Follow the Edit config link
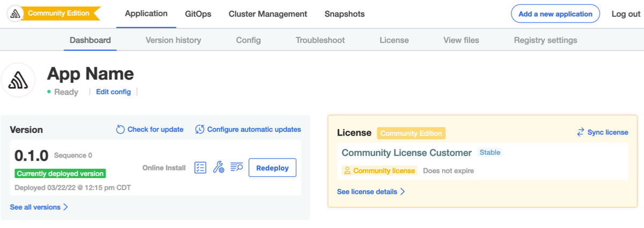The width and height of the screenshot is (644, 228). point(113,92)
